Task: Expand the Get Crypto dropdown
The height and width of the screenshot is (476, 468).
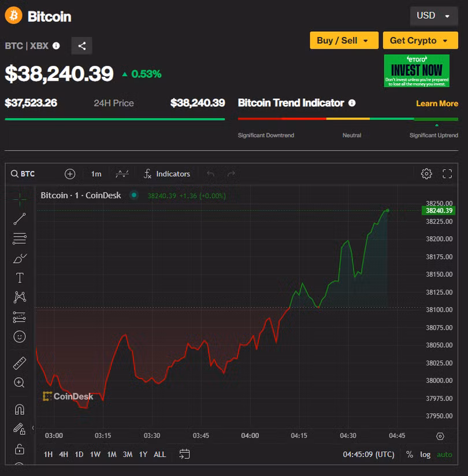Action: coord(420,40)
